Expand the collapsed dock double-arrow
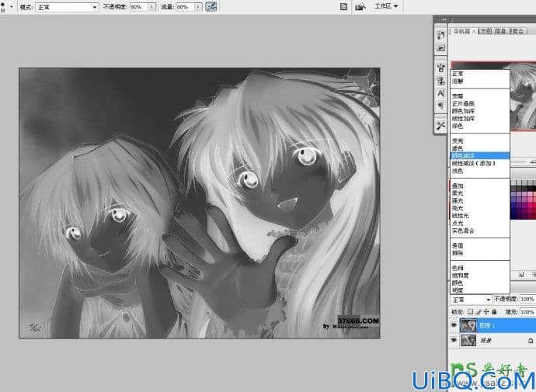Viewport: 536px width, 392px height. (x=444, y=20)
